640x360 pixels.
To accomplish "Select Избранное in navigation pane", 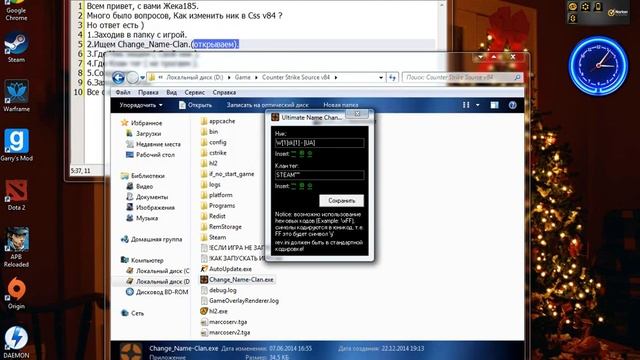I will tap(142, 123).
